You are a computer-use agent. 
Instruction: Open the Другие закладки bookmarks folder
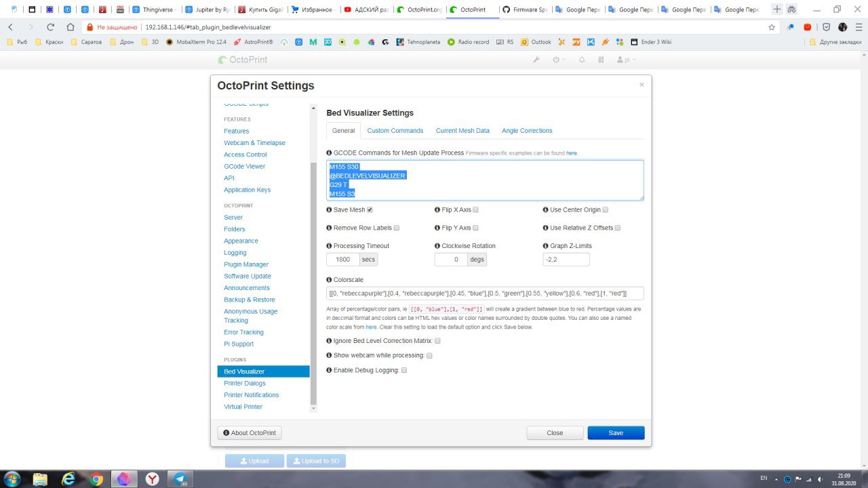coord(835,42)
